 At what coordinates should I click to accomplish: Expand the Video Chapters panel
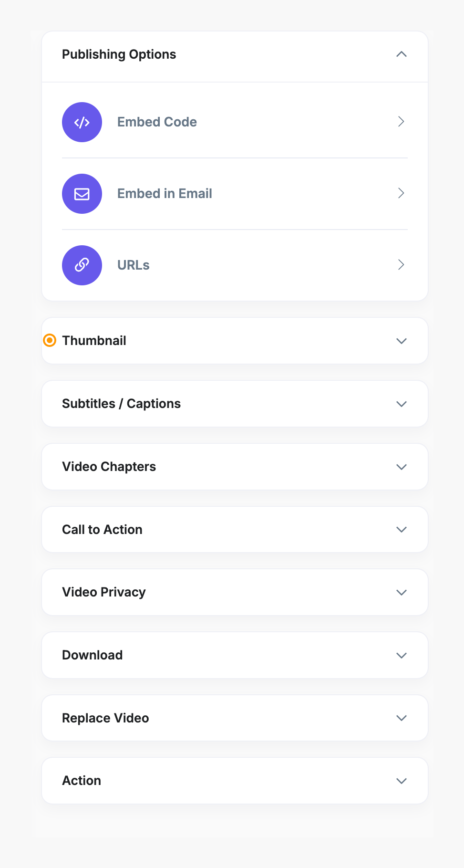pos(401,467)
